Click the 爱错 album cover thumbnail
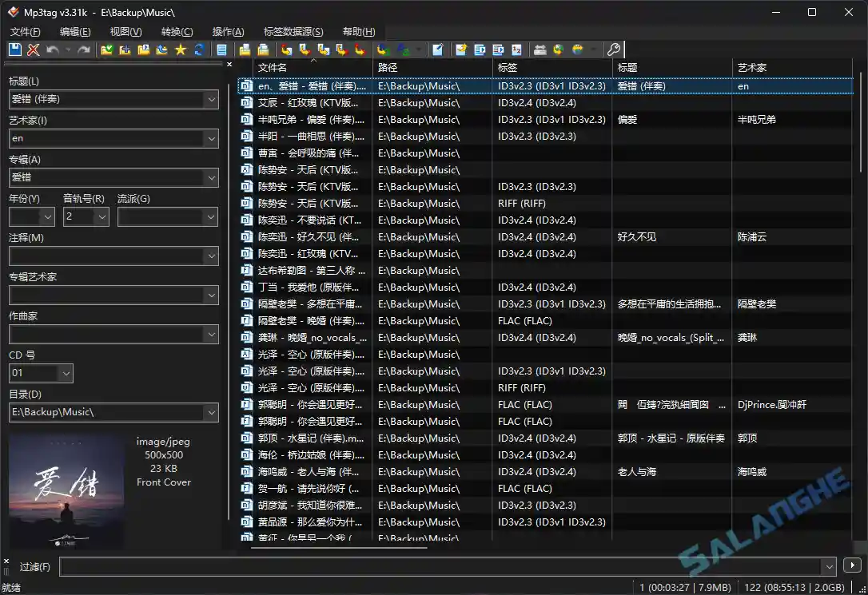 pos(66,490)
